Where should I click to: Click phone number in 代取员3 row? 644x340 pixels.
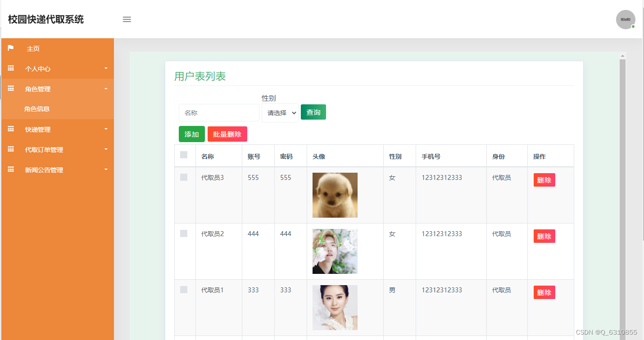442,178
